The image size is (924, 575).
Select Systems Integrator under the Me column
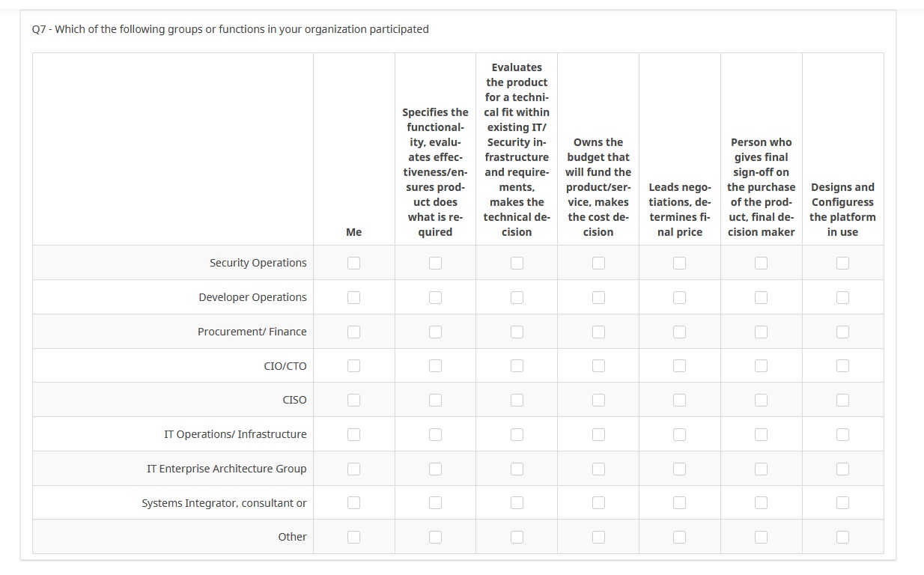(353, 503)
